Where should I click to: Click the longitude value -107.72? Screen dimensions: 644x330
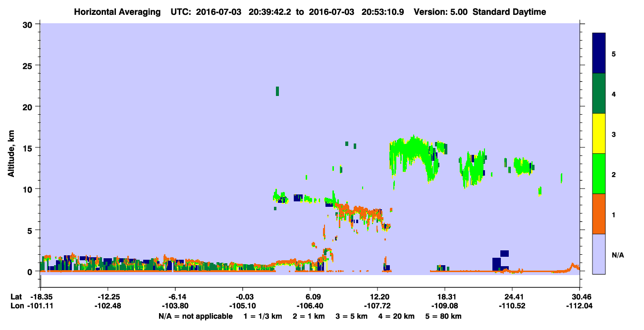[377, 306]
